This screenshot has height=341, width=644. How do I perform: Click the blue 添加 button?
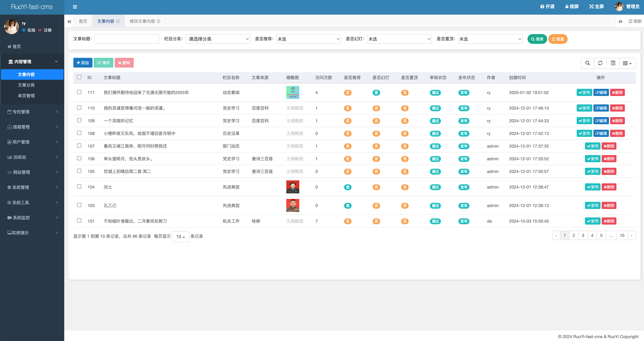coord(83,63)
